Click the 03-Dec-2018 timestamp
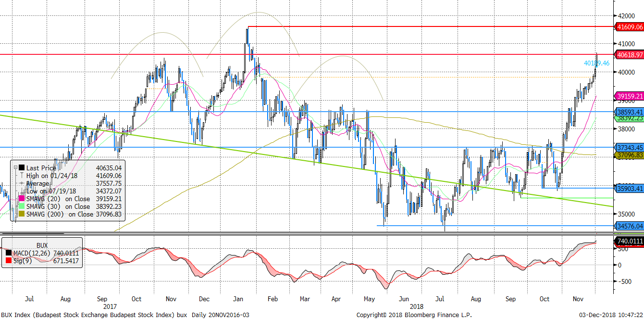The height and width of the screenshot is (319, 644). click(x=612, y=315)
